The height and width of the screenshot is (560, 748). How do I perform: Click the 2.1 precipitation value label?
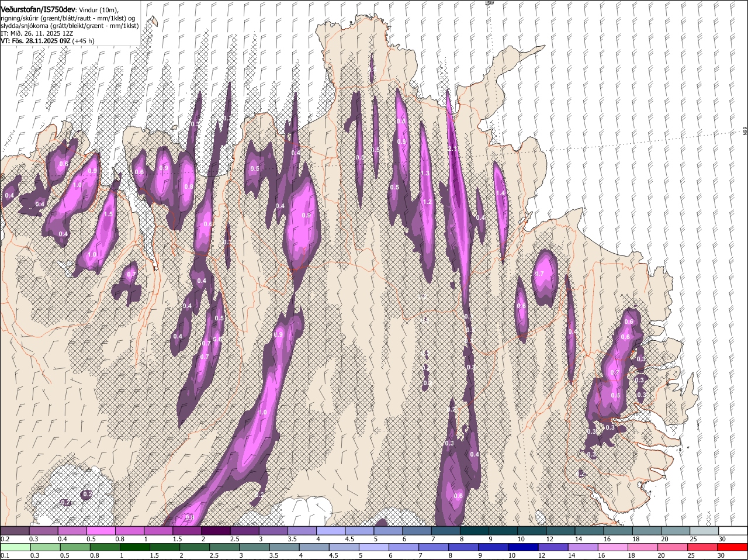click(453, 149)
